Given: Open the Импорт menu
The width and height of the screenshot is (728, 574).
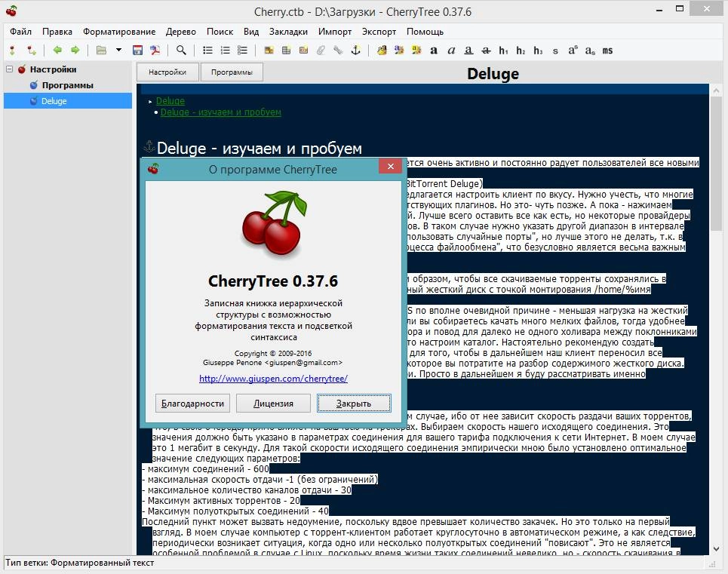Looking at the screenshot, I should tap(335, 31).
